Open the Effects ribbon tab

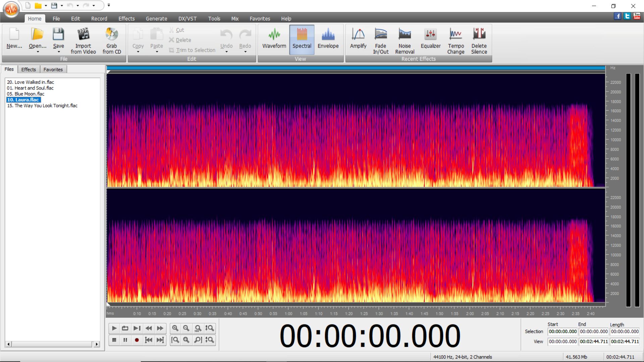tap(126, 19)
